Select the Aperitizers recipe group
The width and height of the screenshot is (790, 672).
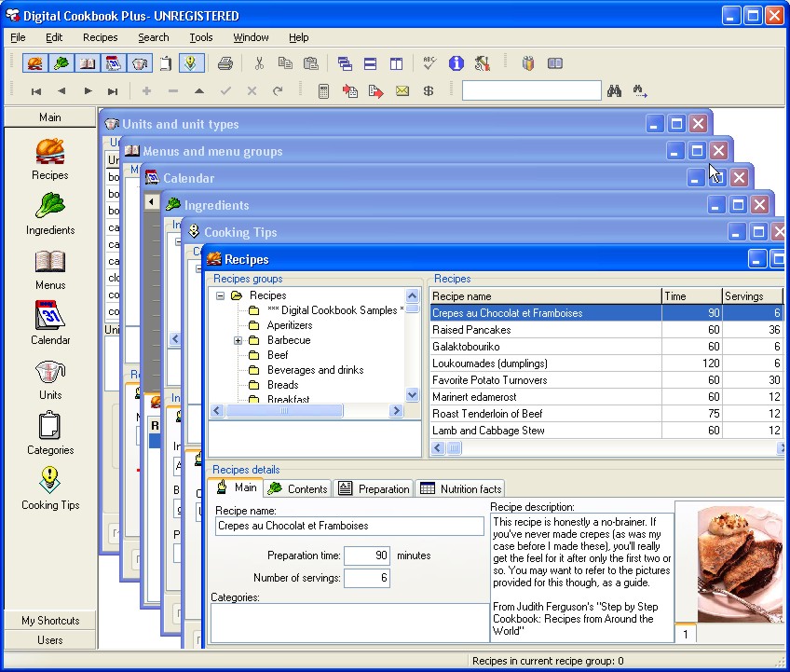tap(290, 325)
